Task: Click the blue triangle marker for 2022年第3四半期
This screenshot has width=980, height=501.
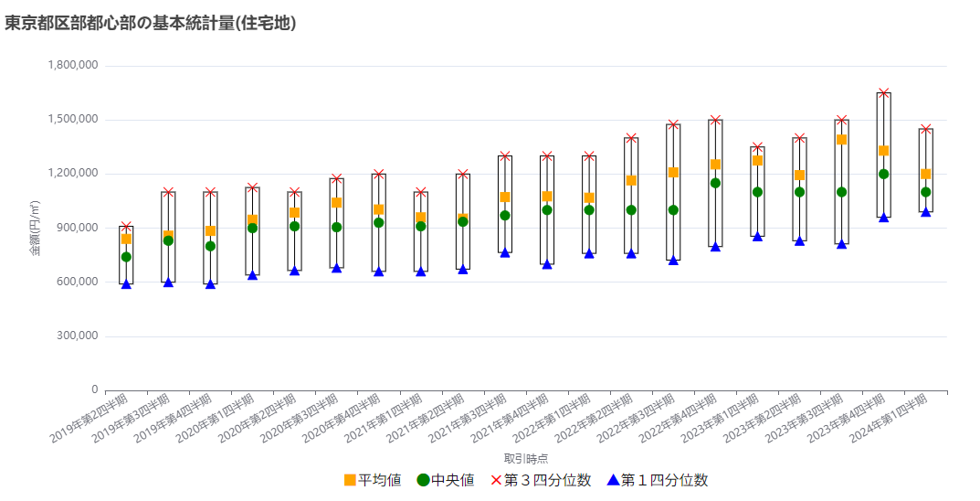Action: point(673,261)
